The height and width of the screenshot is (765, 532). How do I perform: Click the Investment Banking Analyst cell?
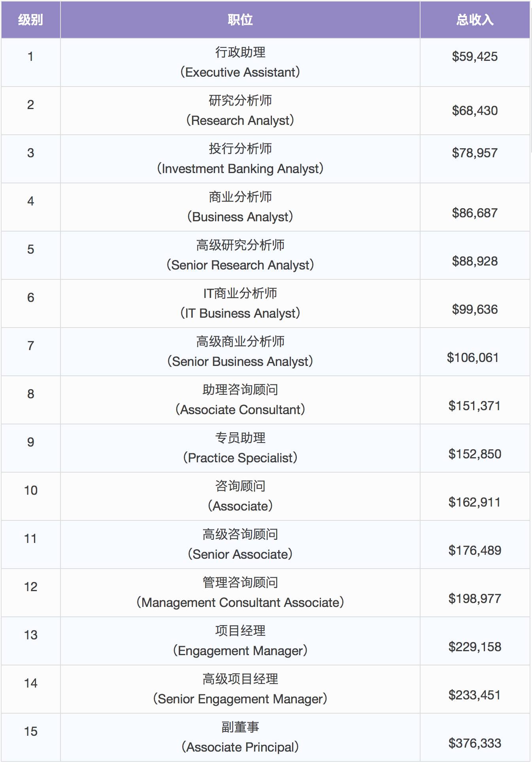pyautogui.click(x=240, y=159)
